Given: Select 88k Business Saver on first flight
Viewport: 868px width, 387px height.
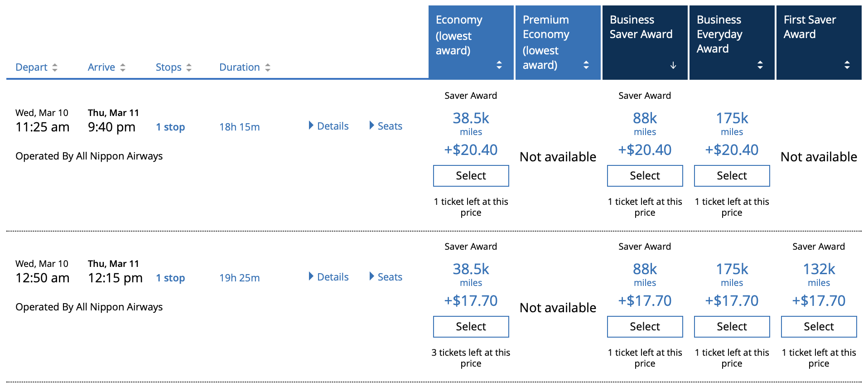Looking at the screenshot, I should pos(645,176).
